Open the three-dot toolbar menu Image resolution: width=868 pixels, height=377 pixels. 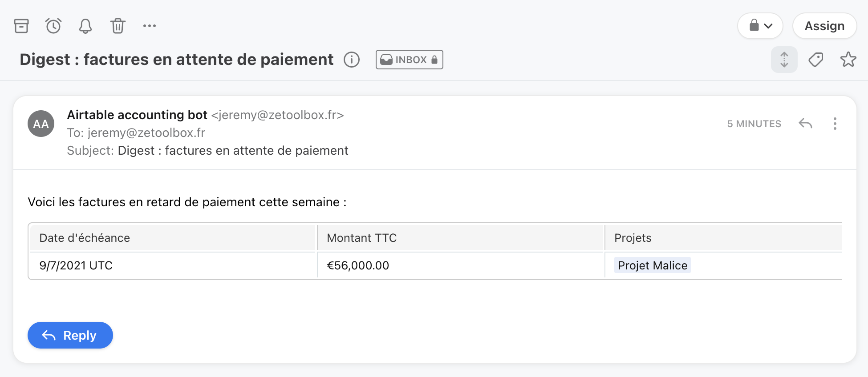point(150,26)
